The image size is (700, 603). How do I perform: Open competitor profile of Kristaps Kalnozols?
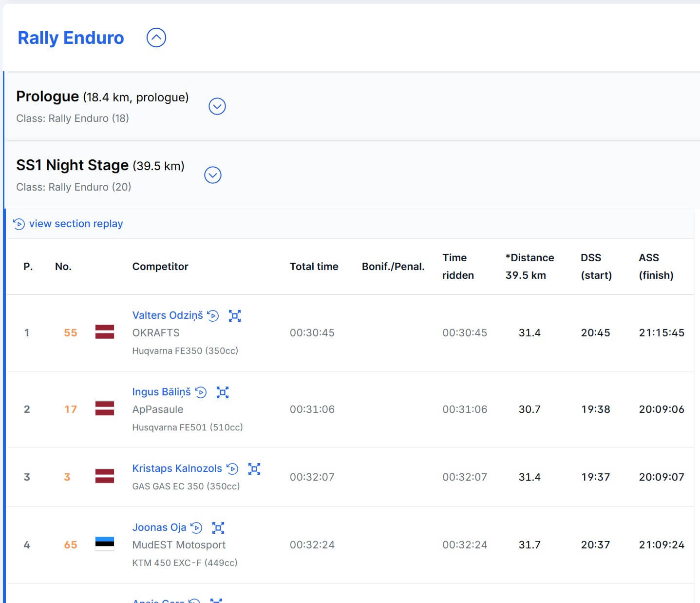point(177,468)
